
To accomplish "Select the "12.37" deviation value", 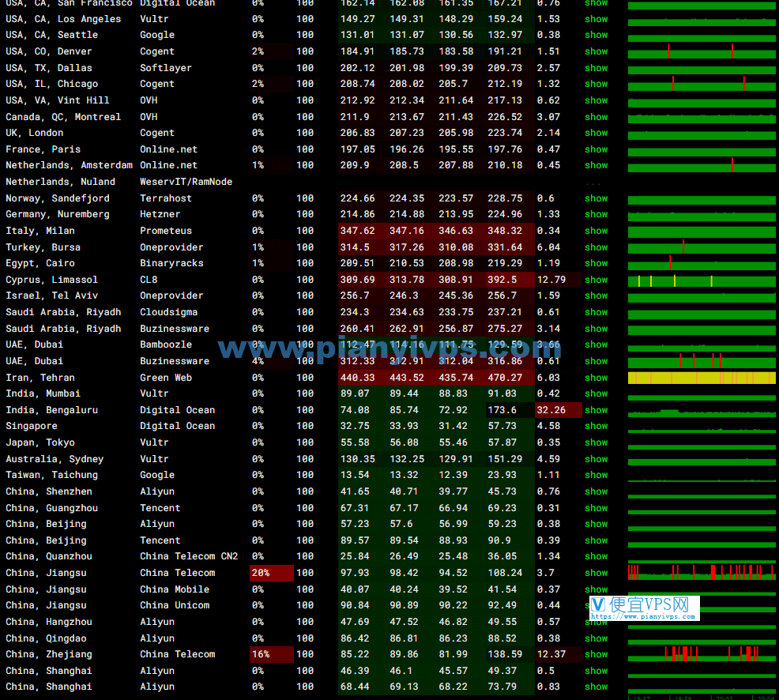I will [551, 654].
